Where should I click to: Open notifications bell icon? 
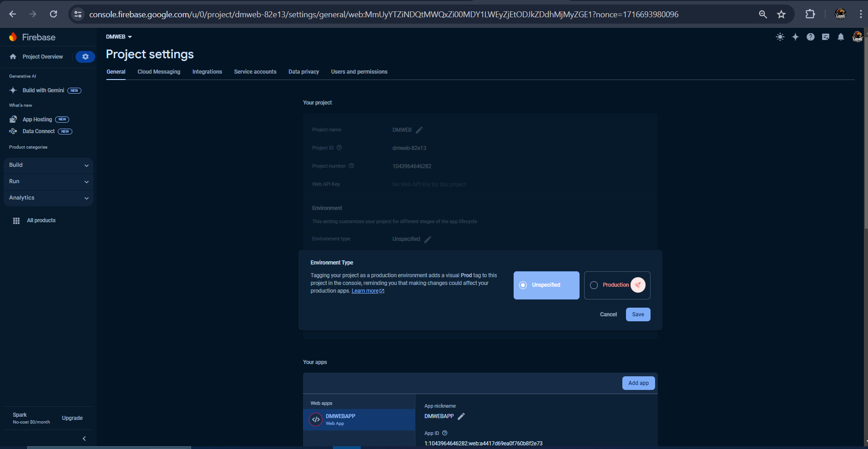pos(841,37)
